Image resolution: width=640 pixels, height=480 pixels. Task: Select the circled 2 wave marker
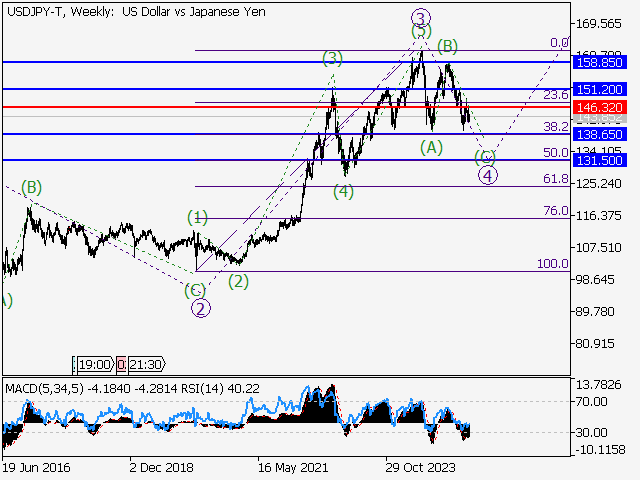(x=201, y=308)
